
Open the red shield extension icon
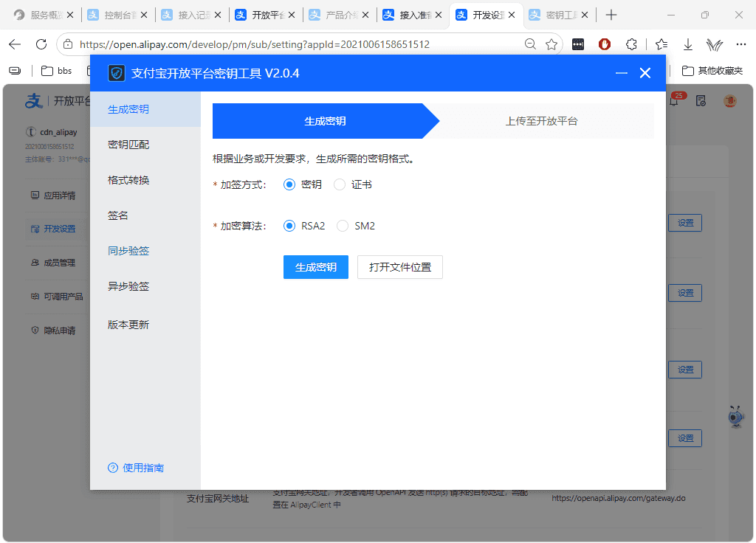[604, 44]
